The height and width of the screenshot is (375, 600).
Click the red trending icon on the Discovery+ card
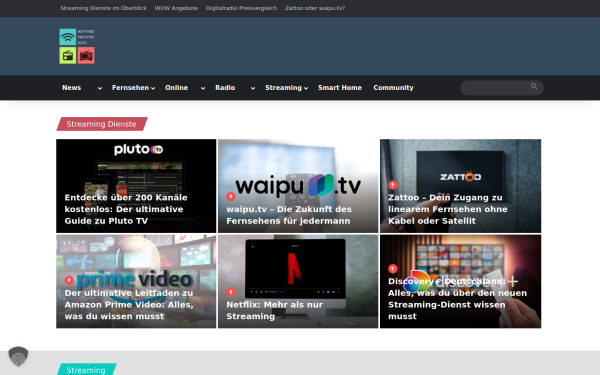point(393,269)
